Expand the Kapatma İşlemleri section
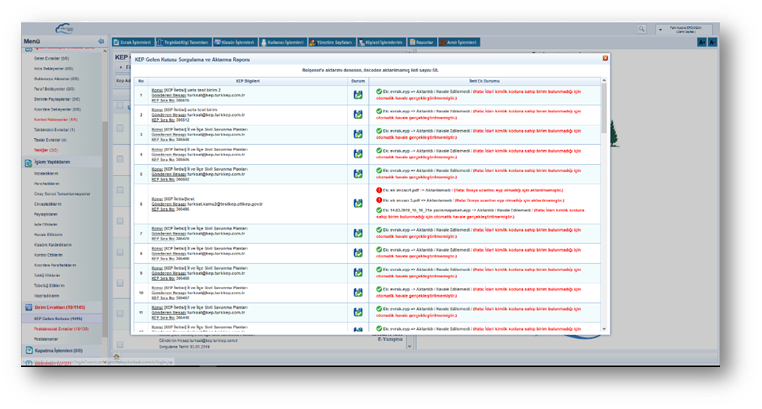This screenshot has width=762, height=409. (x=62, y=350)
